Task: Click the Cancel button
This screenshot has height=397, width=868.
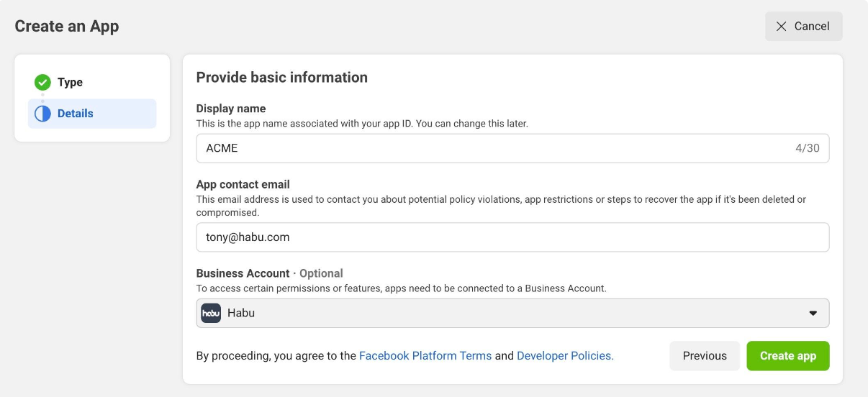Action: 803,26
